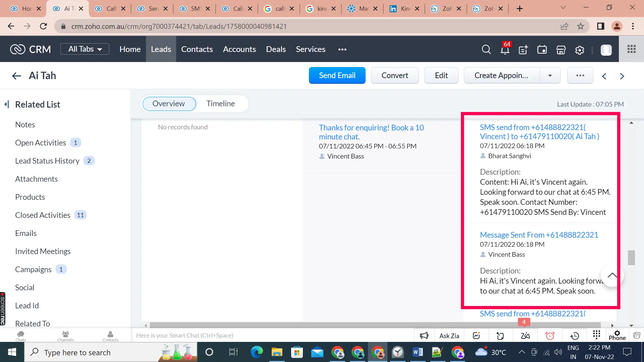Open the notifications bell showing 64 alerts
644x362 pixels.
point(504,50)
